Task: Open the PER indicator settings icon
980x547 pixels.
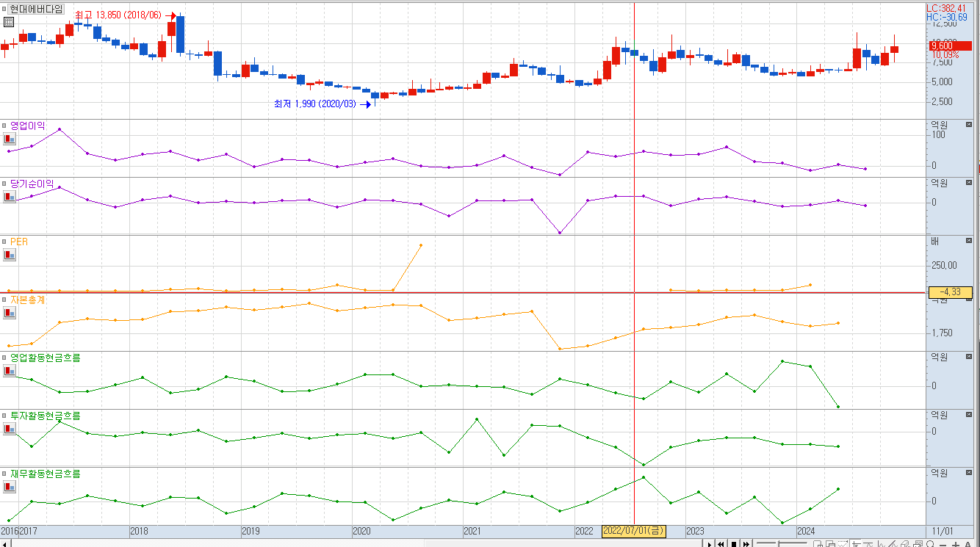Action: point(9,254)
